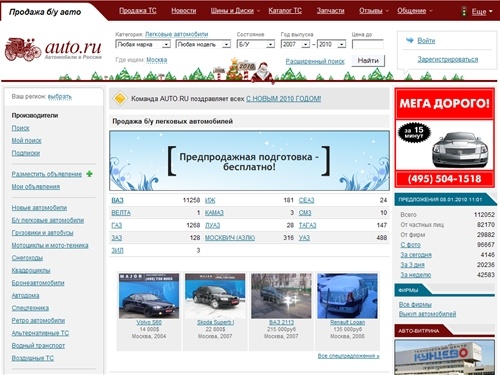Expand the Шины и Диски submenu
This screenshot has height=375, width=500.
(258, 11)
